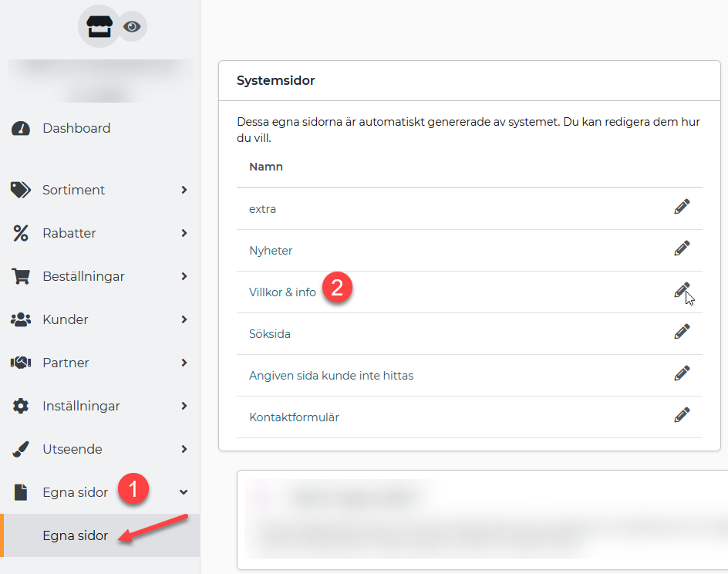The image size is (728, 574).
Task: Click the Partner handshake icon
Action: [x=21, y=363]
